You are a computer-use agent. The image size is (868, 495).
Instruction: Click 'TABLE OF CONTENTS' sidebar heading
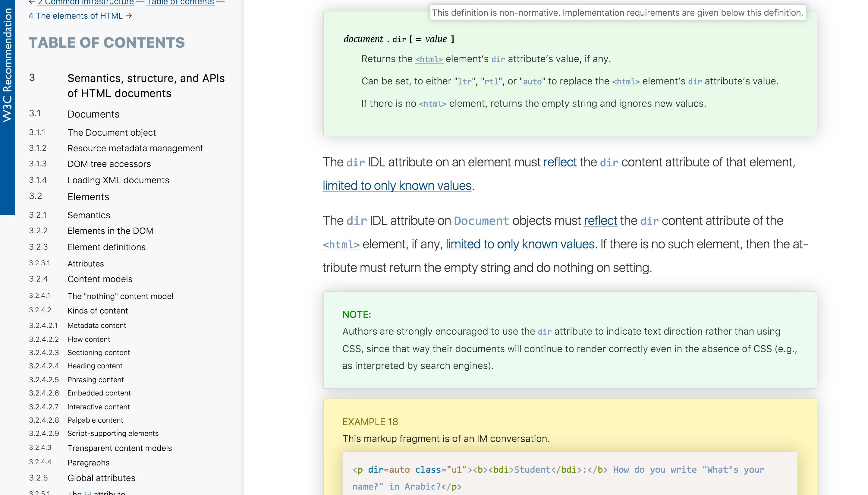click(106, 43)
